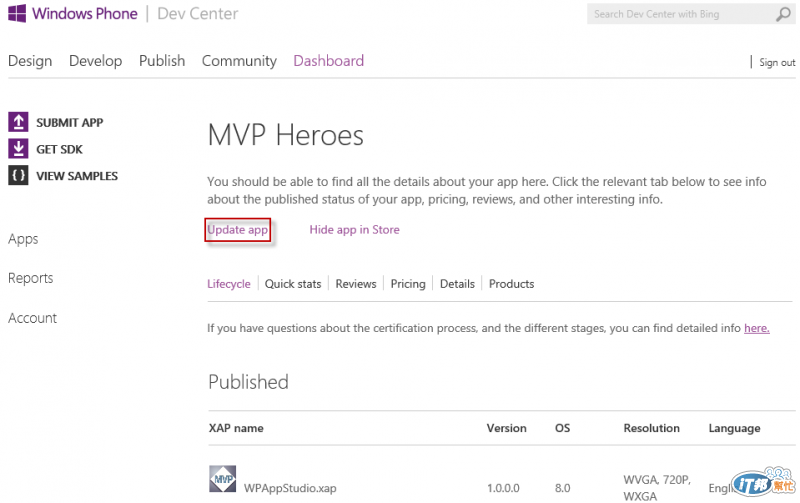Click the 8.0 OS value
This screenshot has width=800, height=503.
(x=562, y=488)
